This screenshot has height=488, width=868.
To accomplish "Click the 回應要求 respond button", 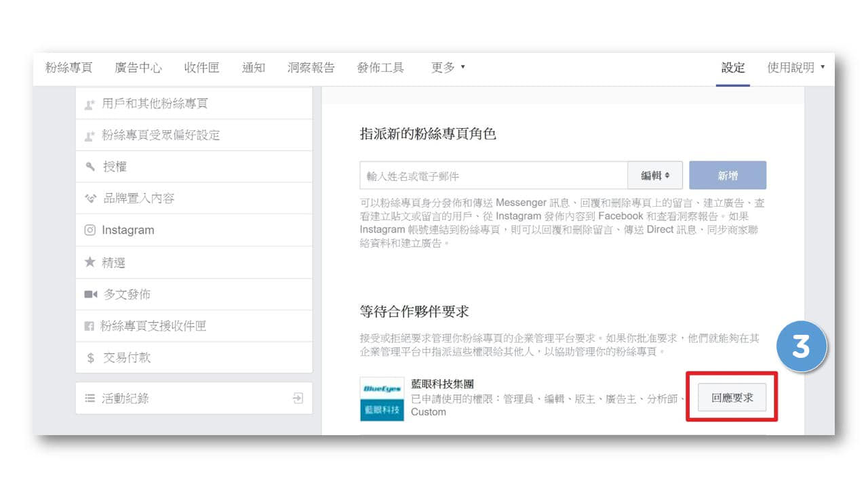I will [731, 397].
